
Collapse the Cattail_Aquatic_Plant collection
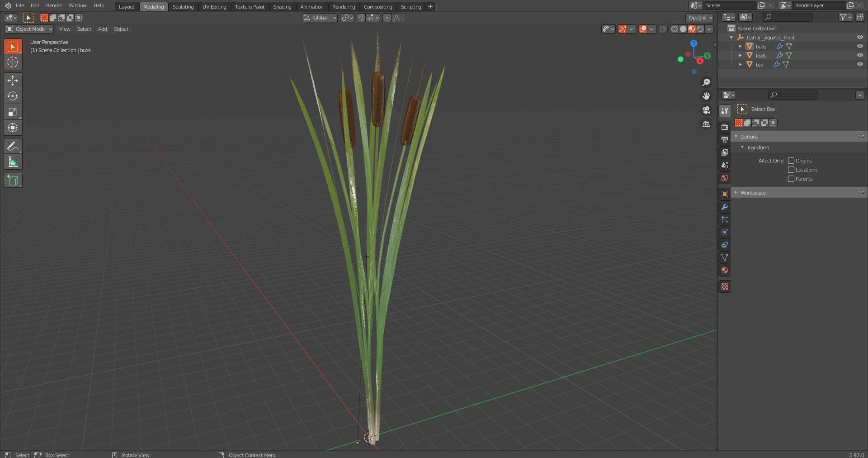[x=731, y=37]
